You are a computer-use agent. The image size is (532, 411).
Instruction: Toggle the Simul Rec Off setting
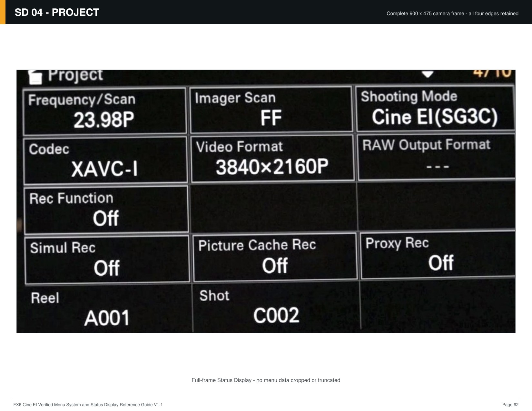107,259
